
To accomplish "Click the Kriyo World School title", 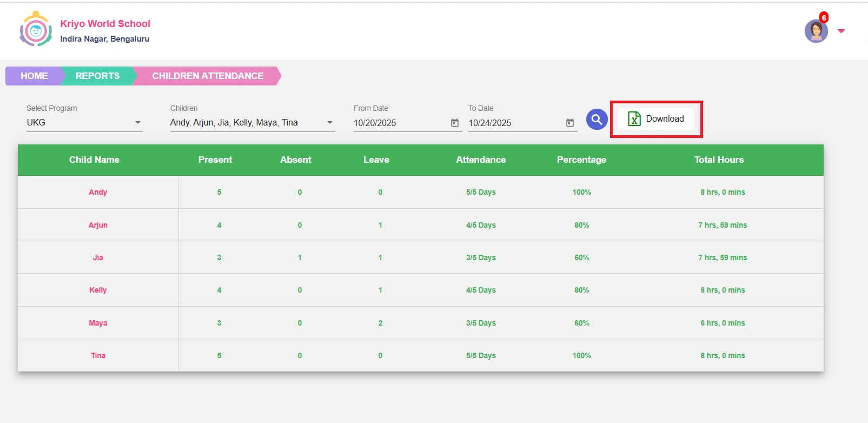I will 105,24.
